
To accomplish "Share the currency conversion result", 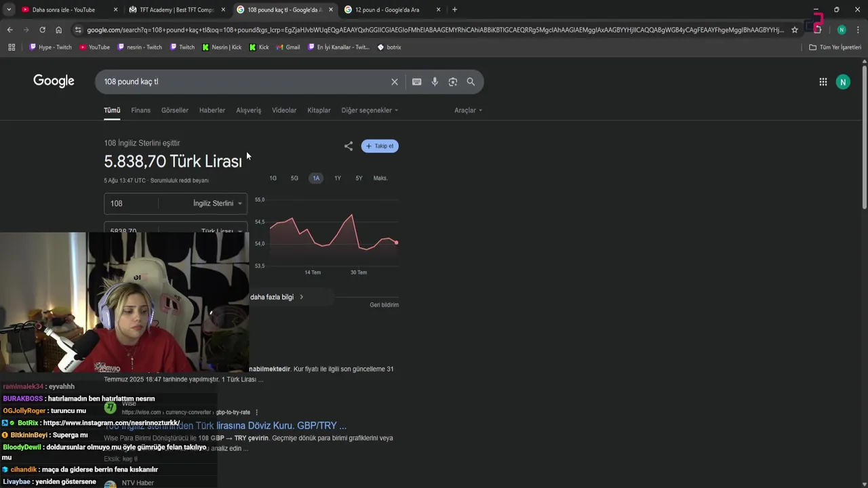I will point(349,146).
